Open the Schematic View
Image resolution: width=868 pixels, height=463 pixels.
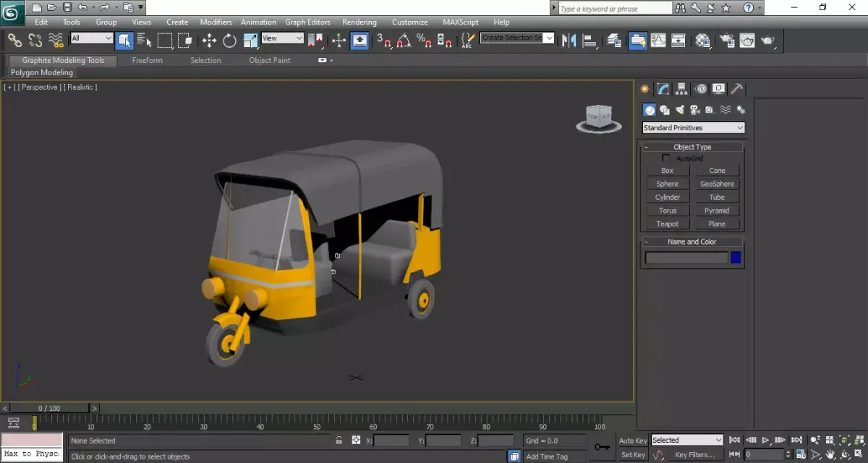(x=678, y=40)
